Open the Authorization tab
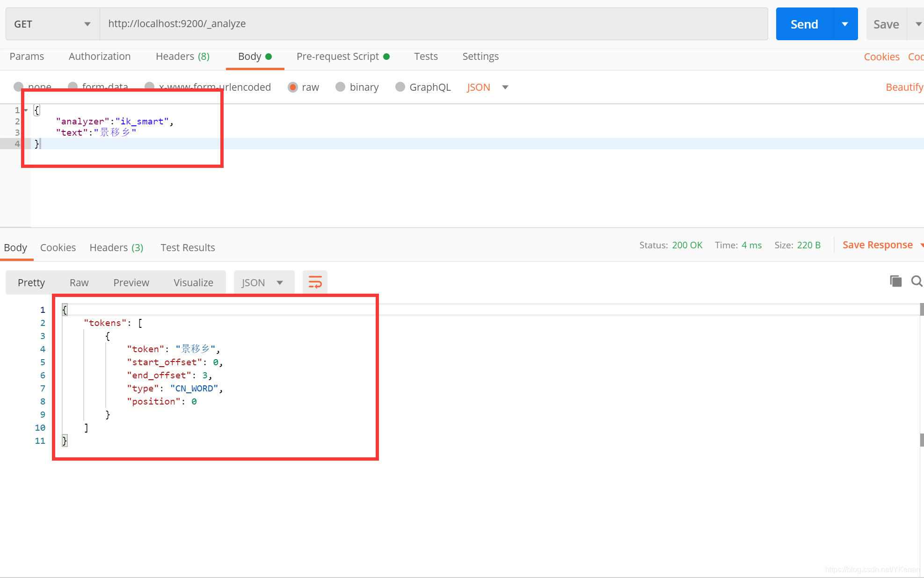 click(100, 57)
